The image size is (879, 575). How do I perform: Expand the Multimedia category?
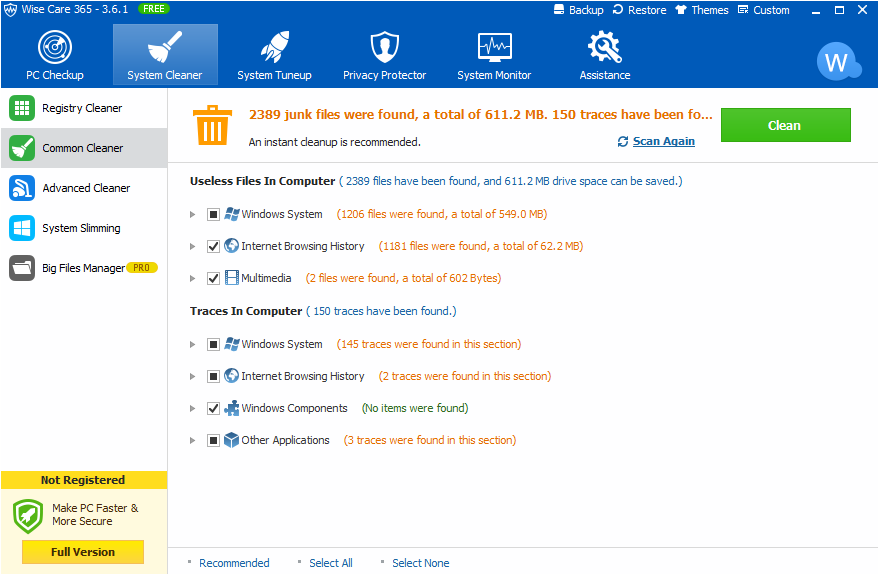[192, 278]
